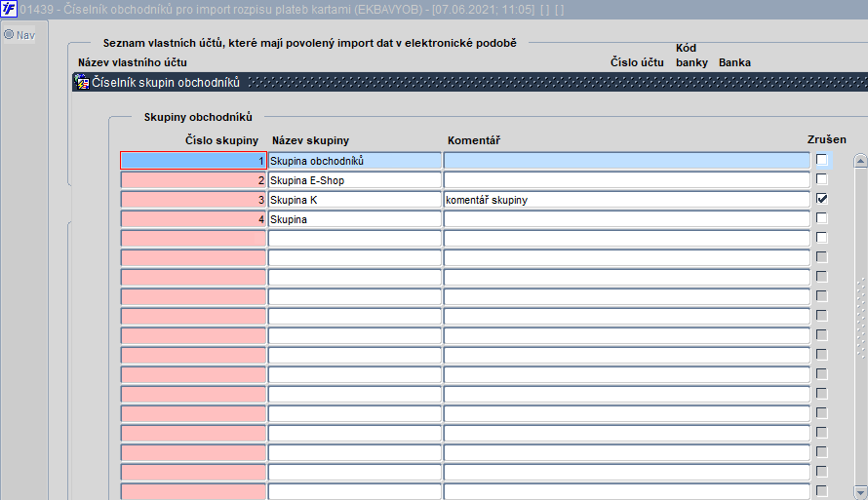Click 'Číslo účtu' column label
Screen dimensions: 868x500
637,62
